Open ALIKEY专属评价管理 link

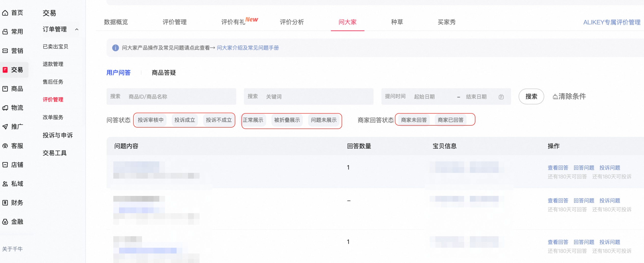(612, 22)
